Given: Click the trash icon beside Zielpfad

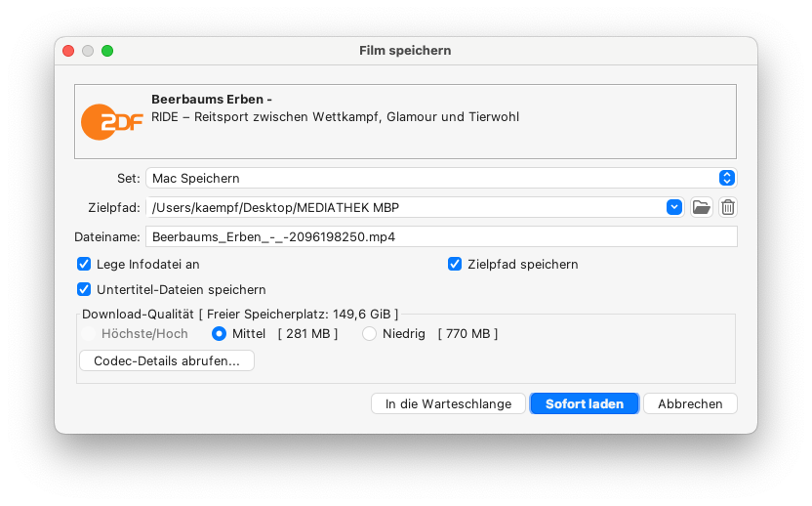Looking at the screenshot, I should (x=728, y=207).
